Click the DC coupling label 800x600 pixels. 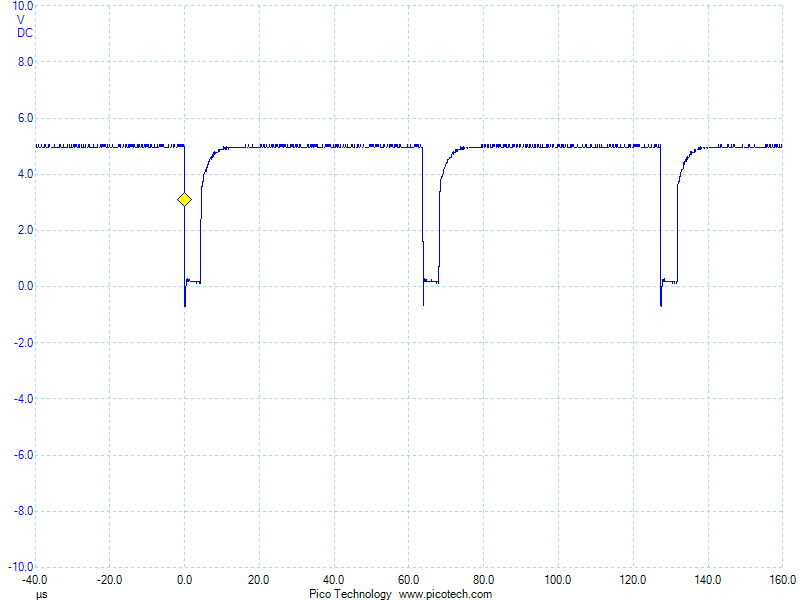tap(24, 33)
